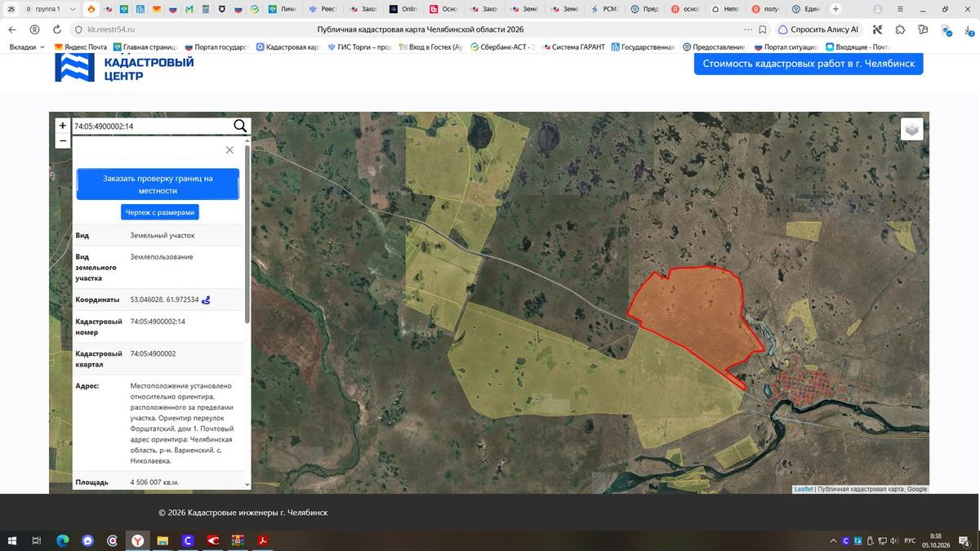Switch to the Реестр browser tab
Screen dimensions: 980x551
tap(324, 9)
